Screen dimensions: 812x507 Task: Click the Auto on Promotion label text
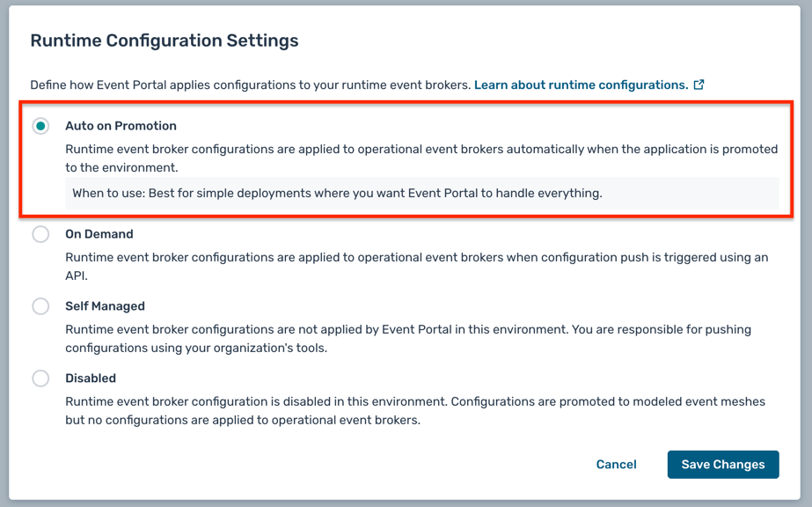click(121, 125)
